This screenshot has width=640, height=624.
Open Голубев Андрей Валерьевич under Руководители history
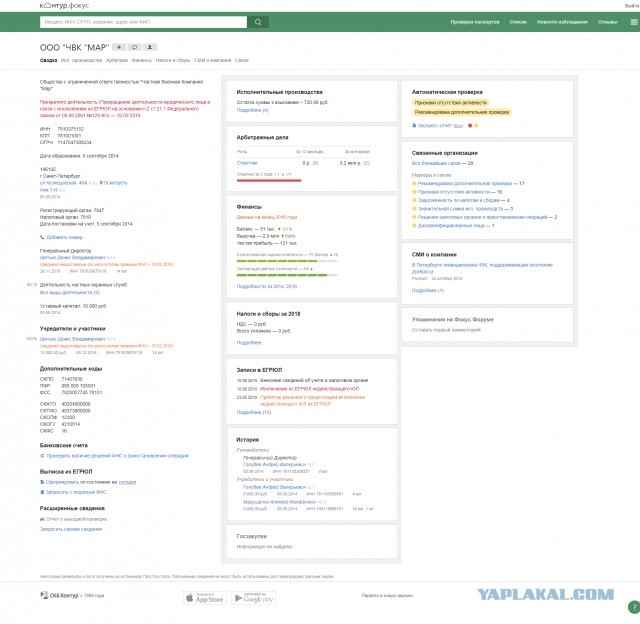click(x=274, y=464)
